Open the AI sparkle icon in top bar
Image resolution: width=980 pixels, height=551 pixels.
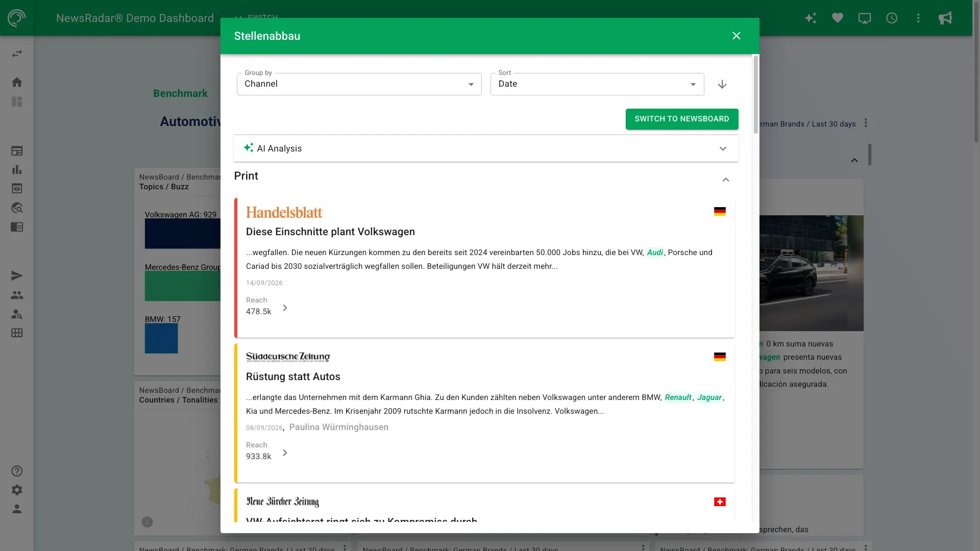[811, 18]
